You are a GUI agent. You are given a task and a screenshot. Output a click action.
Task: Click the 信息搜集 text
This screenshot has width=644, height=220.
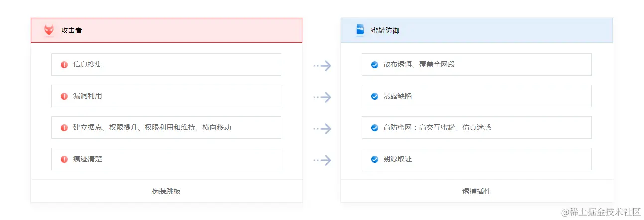pyautogui.click(x=88, y=64)
